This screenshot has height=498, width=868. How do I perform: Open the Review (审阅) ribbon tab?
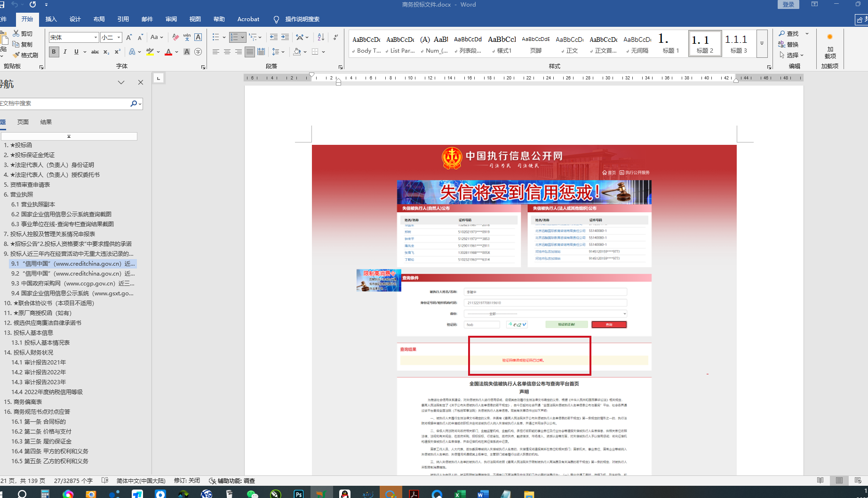[171, 19]
